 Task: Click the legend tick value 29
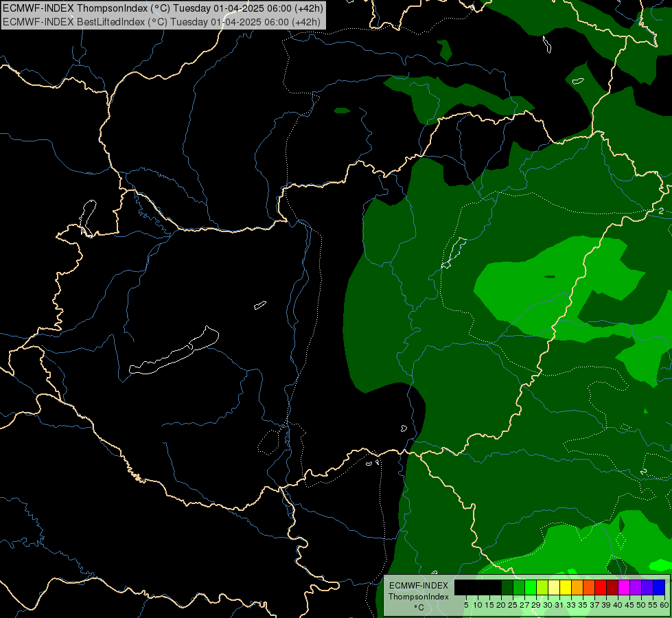(x=536, y=605)
